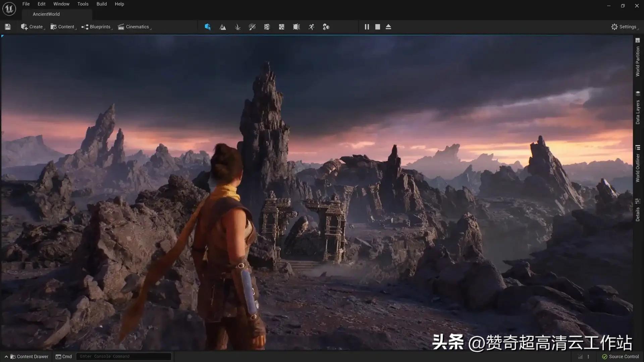Switch to Foliage mode icon
This screenshot has width=644, height=362.
click(x=238, y=27)
